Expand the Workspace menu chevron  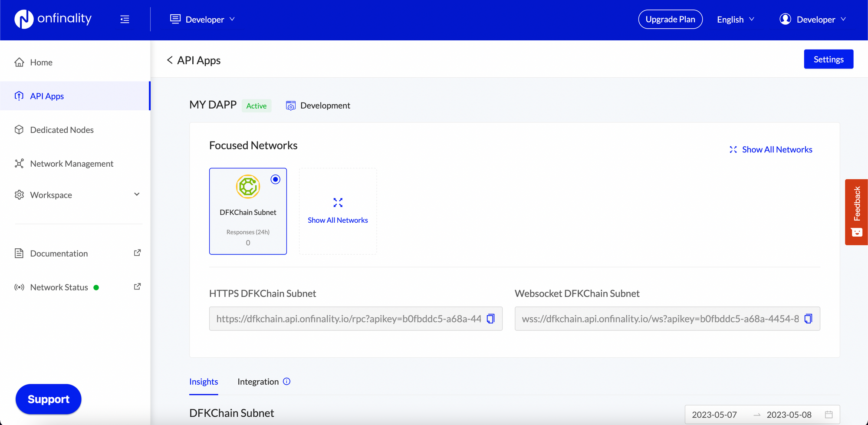pos(137,194)
